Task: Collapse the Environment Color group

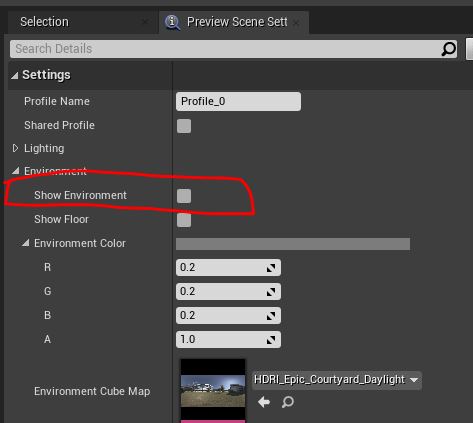Action: tap(26, 243)
